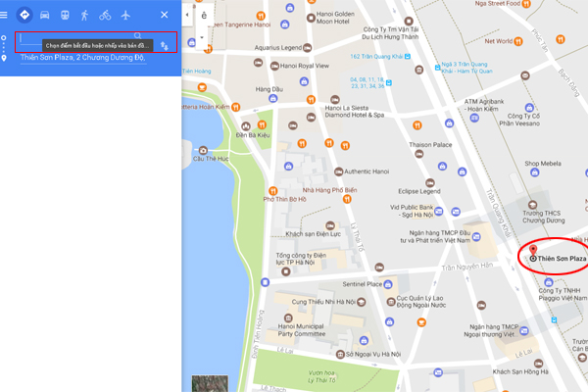Collapse the side panel arrow
Screen dimensions: 588x392
(x=187, y=15)
